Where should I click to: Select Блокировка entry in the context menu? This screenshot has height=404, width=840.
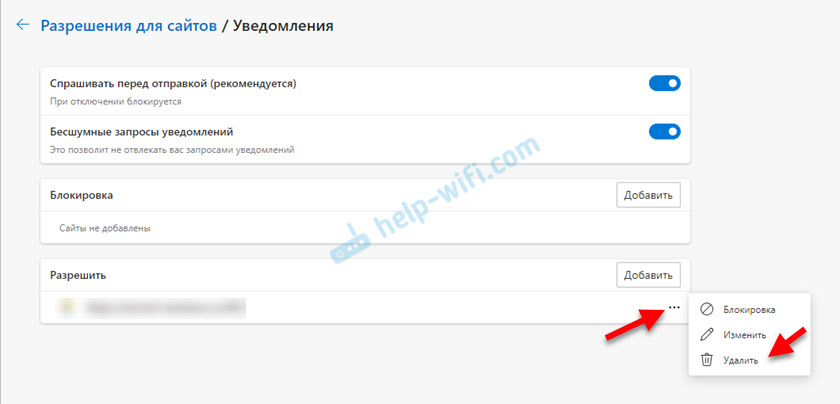[x=749, y=310]
